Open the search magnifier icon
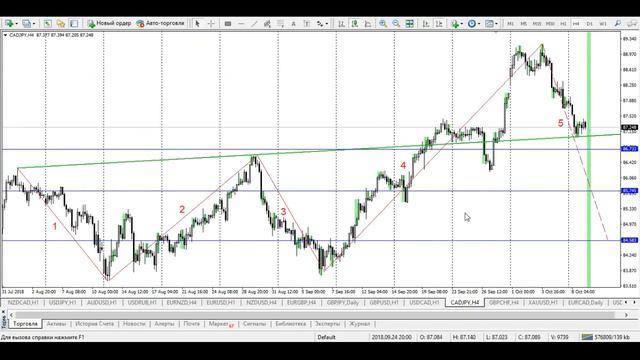This screenshot has height=360, width=640. click(618, 24)
